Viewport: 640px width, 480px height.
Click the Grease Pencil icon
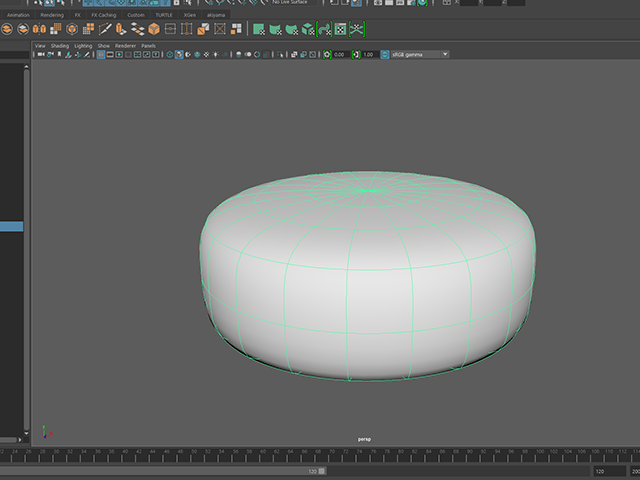(x=87, y=54)
